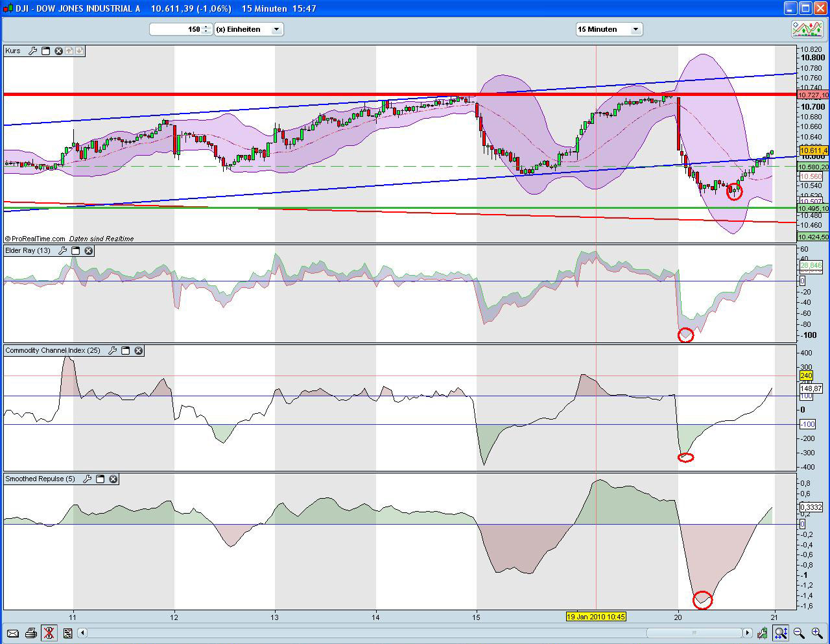Close the Commodity Channel Index panel

[x=139, y=350]
